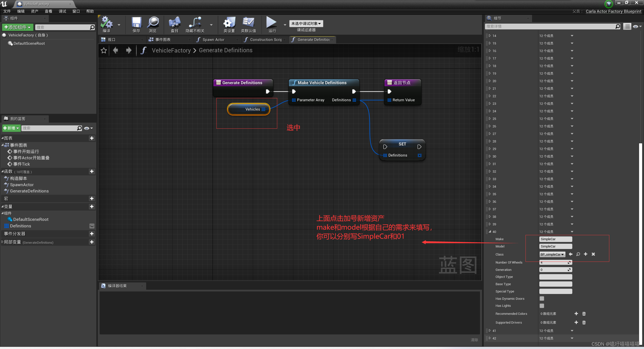Use selected asset arrow next to BP_simpleCar

pos(571,254)
